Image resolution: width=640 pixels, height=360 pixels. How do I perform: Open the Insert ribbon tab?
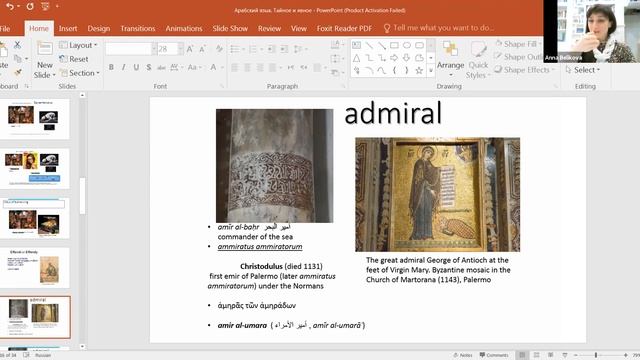point(68,28)
